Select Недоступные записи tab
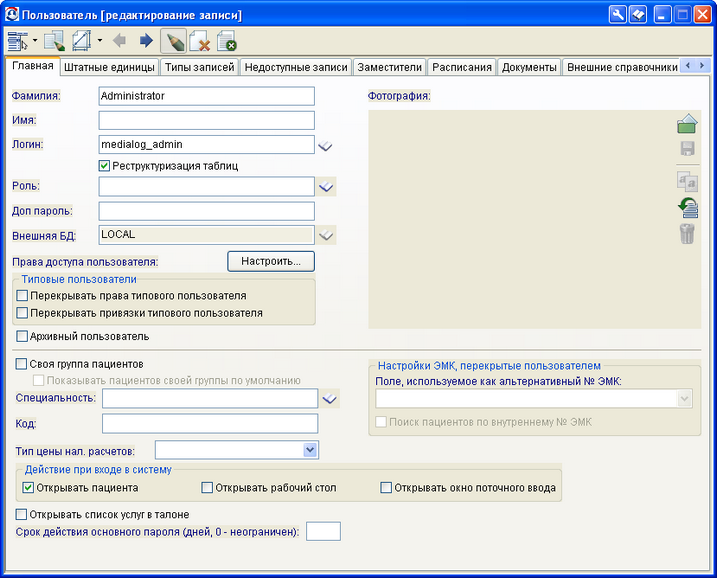This screenshot has height=578, width=717. pos(296,67)
